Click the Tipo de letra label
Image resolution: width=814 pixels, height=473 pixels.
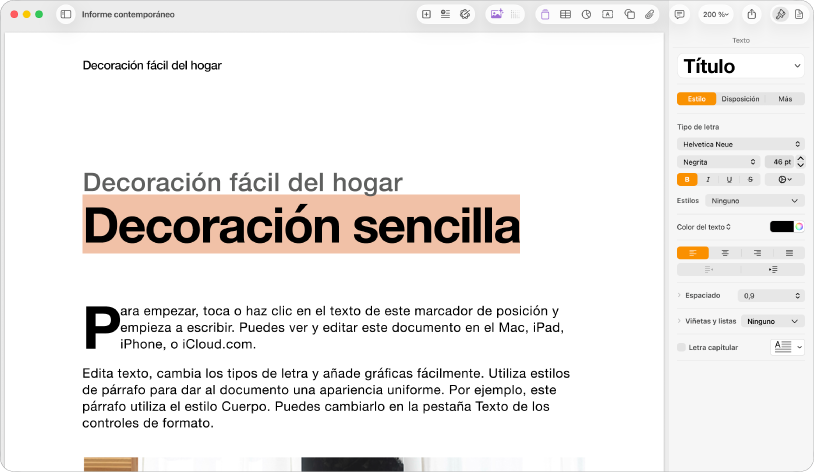point(698,127)
